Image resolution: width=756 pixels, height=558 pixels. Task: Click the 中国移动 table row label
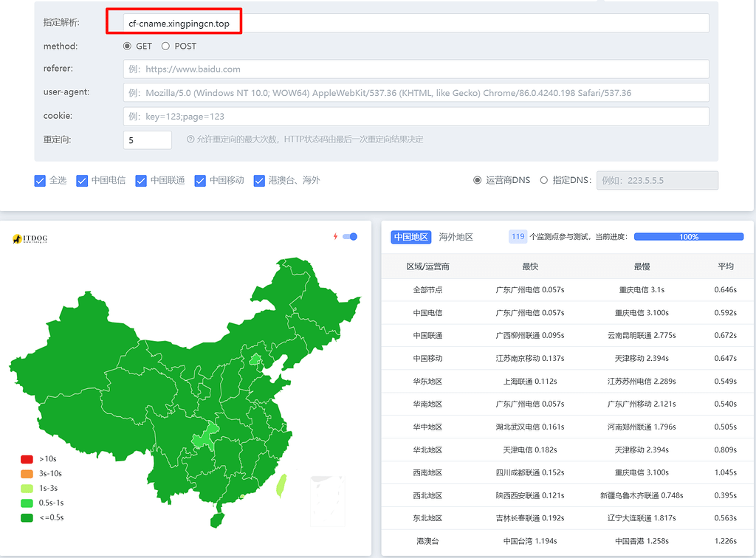[427, 358]
